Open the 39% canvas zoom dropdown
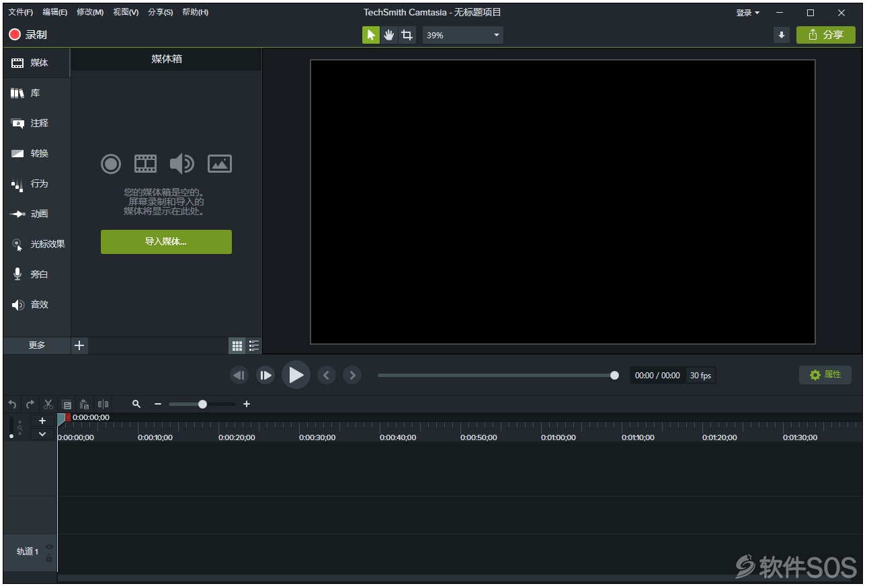Viewport: 869px width, 588px height. [x=463, y=35]
